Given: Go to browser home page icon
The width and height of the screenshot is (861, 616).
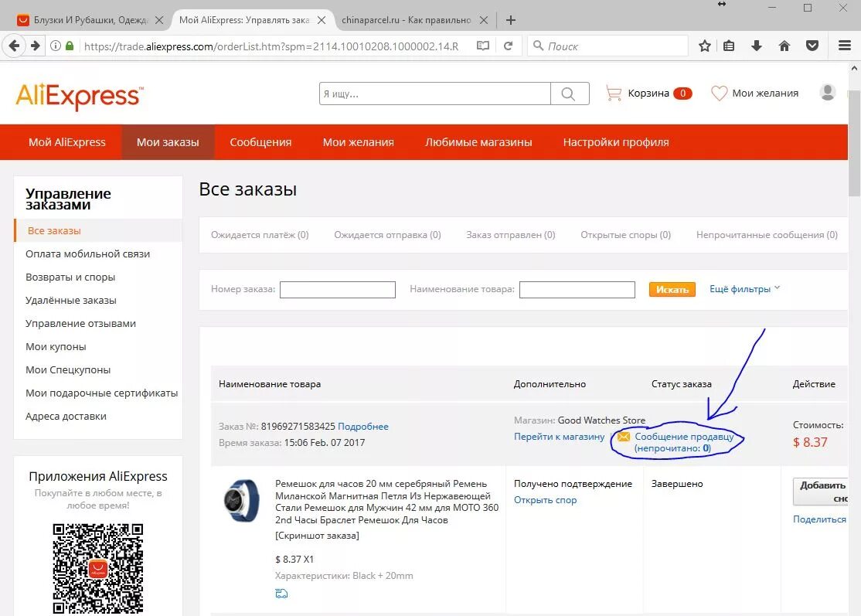Looking at the screenshot, I should click(784, 46).
